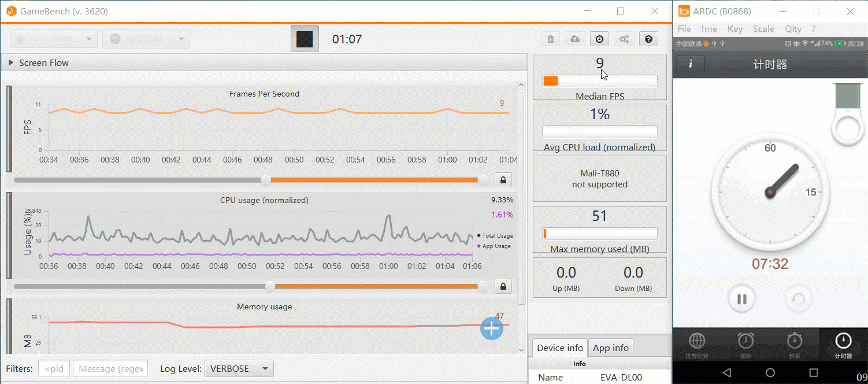This screenshot has height=384, width=868.
Task: Open the EVA-DL00 device dropdown
Action: pyautogui.click(x=53, y=39)
